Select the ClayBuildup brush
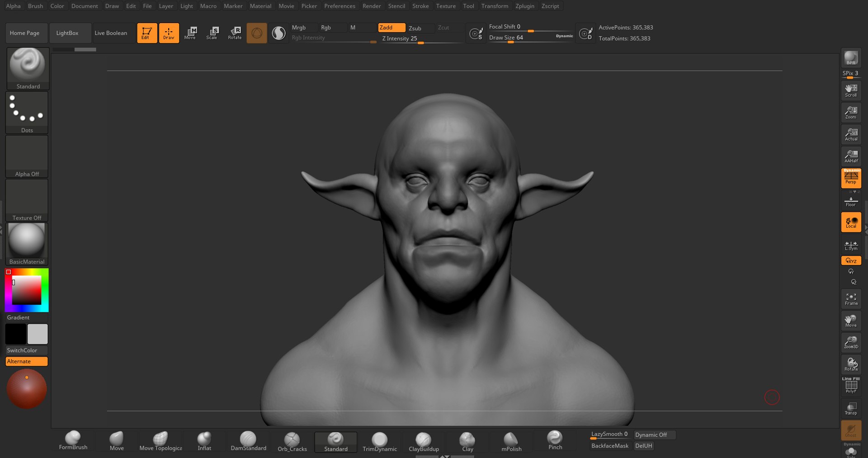 pos(424,442)
